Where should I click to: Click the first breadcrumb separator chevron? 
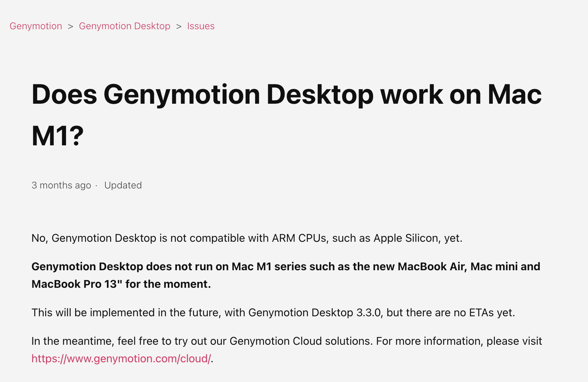(70, 26)
